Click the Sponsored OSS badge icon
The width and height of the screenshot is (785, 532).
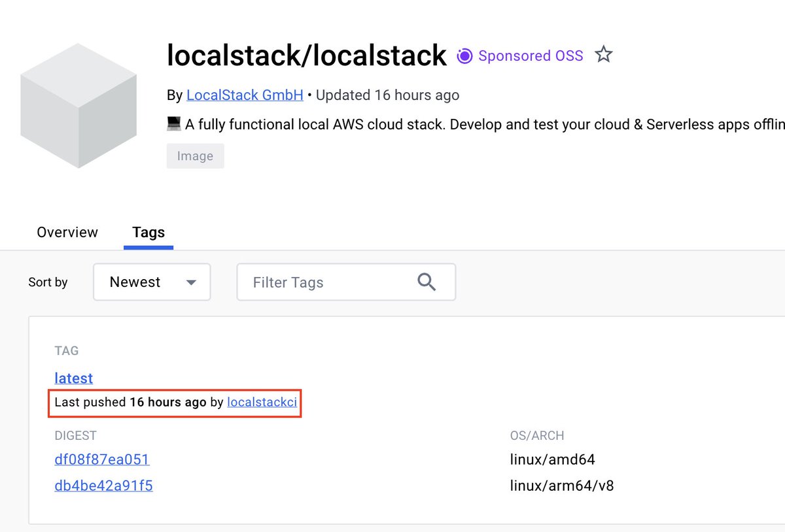464,56
